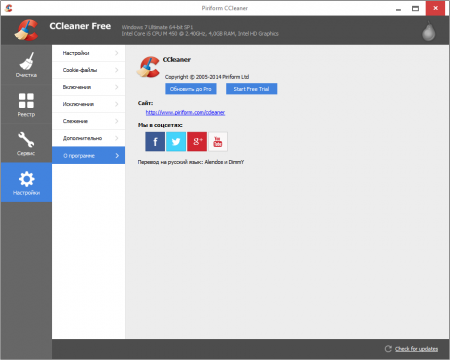This screenshot has width=450, height=360.
Task: Select the О программе menu item
Action: coord(88,155)
